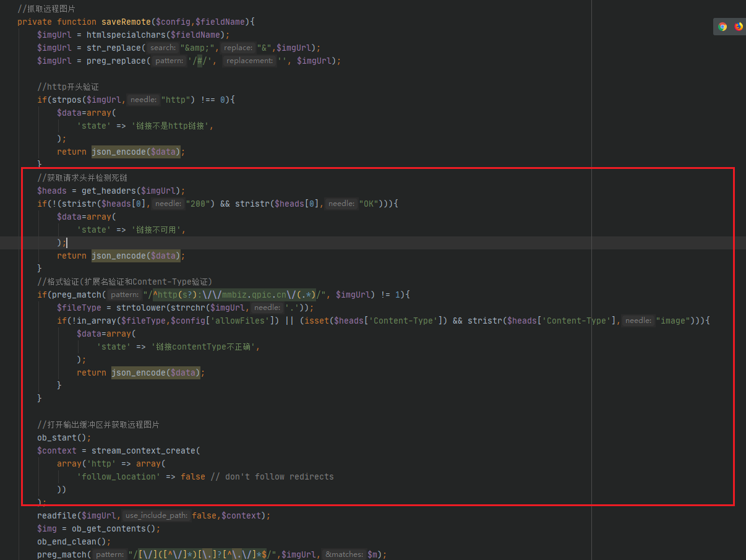Screen dimensions: 746x560
Task: Click the comment //打开输出缓冲区并获取远程图片
Action: 98,424
